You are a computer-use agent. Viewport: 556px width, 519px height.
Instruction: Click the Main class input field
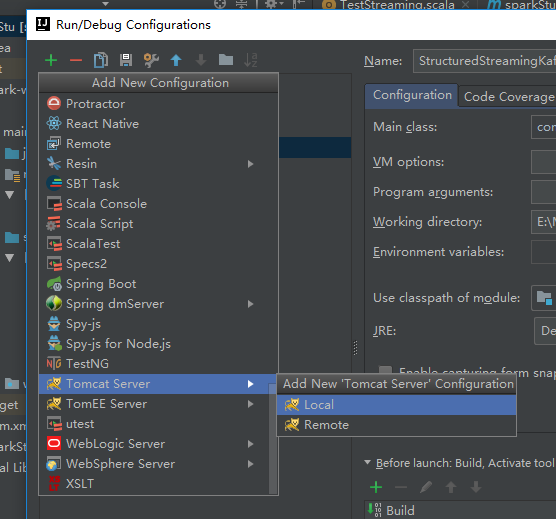[544, 127]
